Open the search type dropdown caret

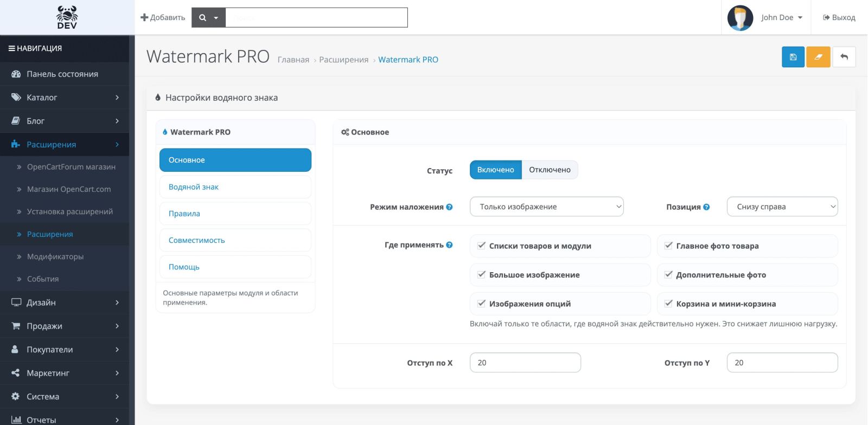point(216,18)
